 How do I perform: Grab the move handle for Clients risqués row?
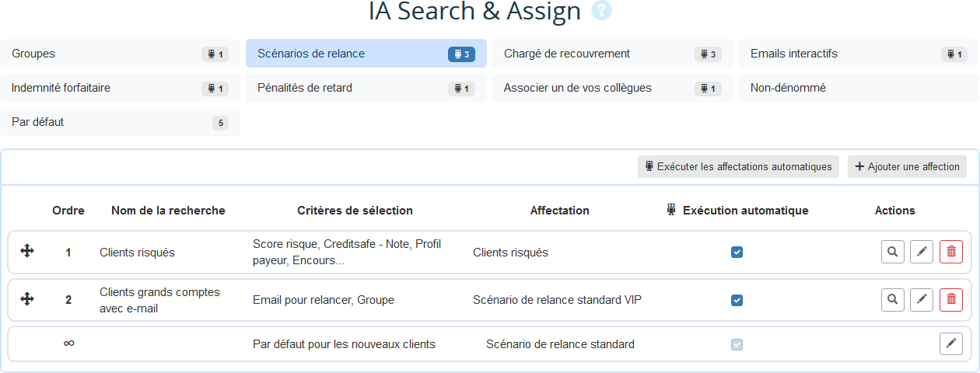click(26, 252)
